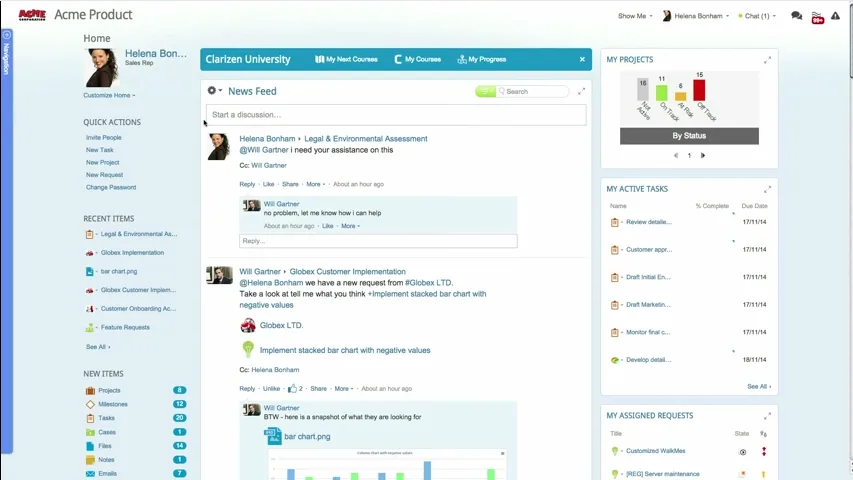853x480 pixels.
Task: Click the green On Track bar in chart
Action: click(x=662, y=93)
